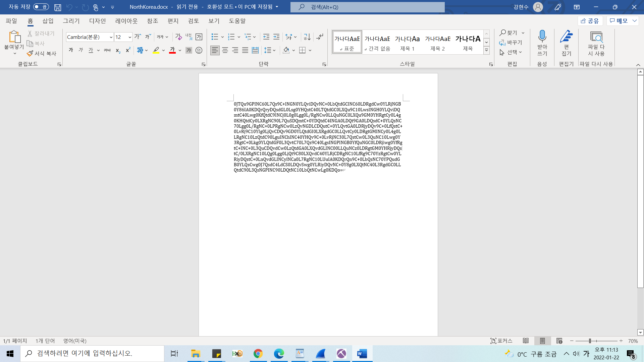Apply subscript formatting
Screen dimensions: 644x362
coord(118,50)
